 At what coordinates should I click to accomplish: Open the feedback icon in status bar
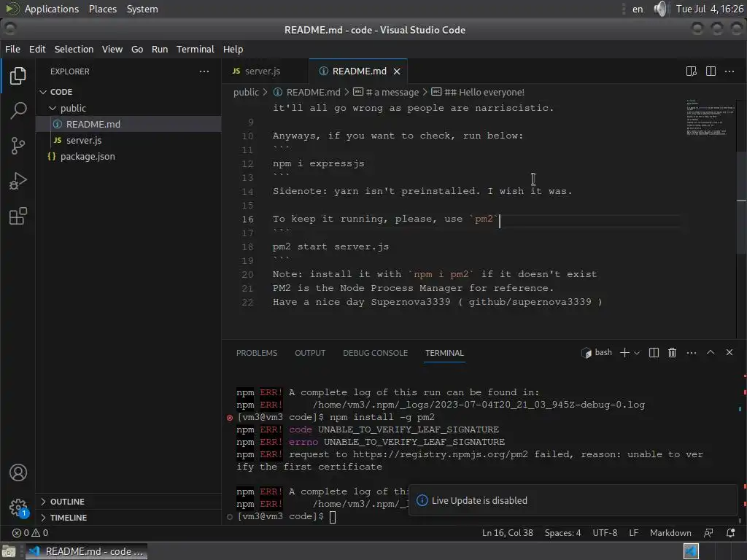708,533
